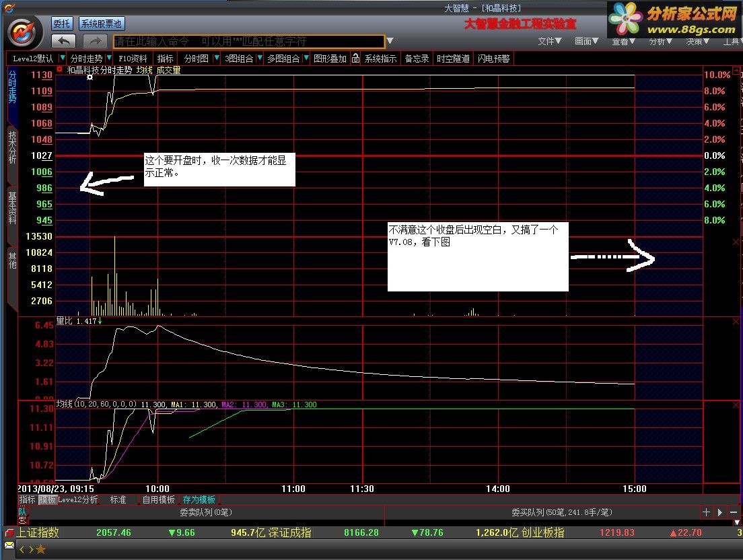The height and width of the screenshot is (560, 743).
Task: Click the red windows icon before 上证指数
Action: pos(9,532)
